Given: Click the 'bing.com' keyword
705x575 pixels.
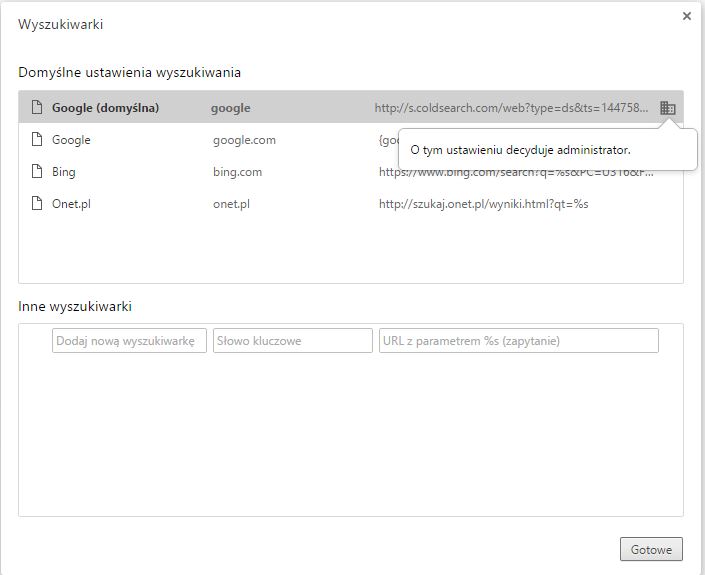Looking at the screenshot, I should point(237,172).
